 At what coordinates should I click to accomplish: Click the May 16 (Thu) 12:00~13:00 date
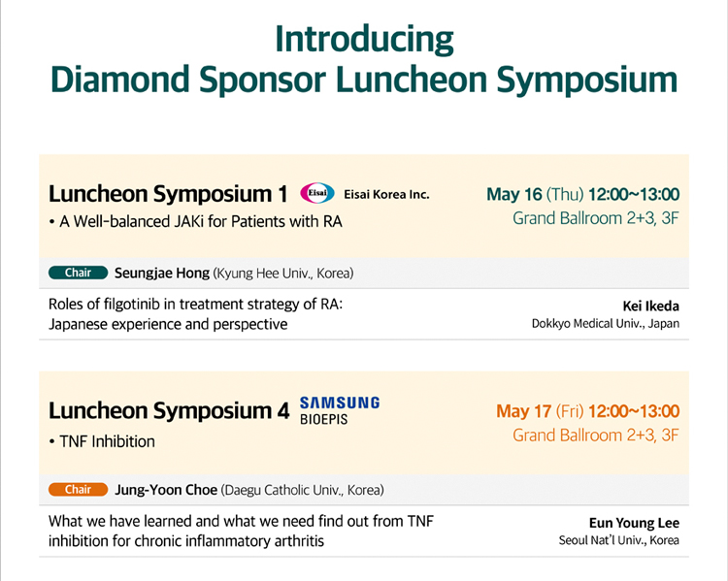click(x=582, y=194)
